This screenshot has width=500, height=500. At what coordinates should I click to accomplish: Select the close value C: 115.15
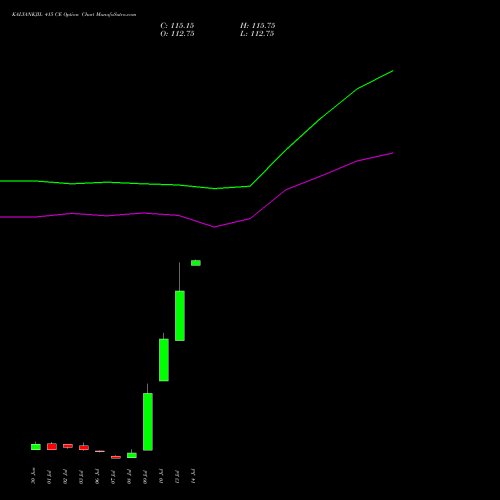pos(177,26)
